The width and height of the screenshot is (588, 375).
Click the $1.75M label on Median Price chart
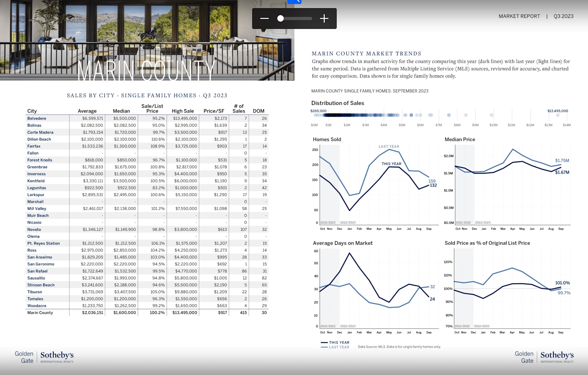(562, 160)
